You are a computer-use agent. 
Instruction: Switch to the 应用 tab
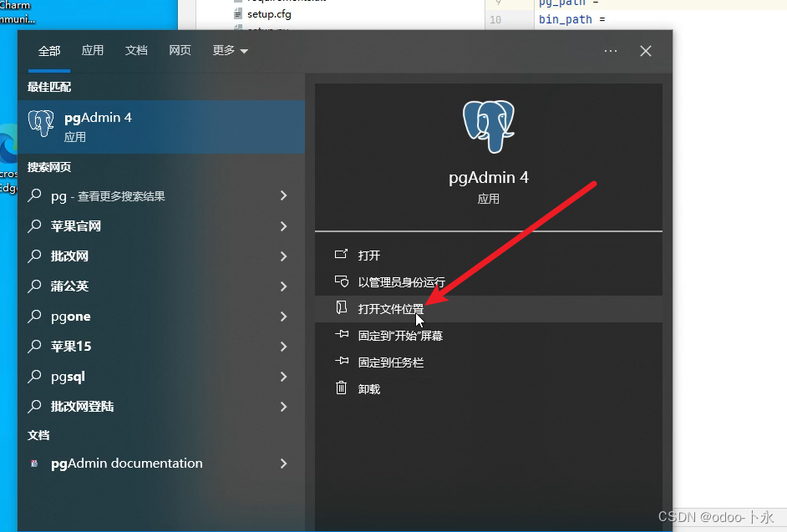93,50
